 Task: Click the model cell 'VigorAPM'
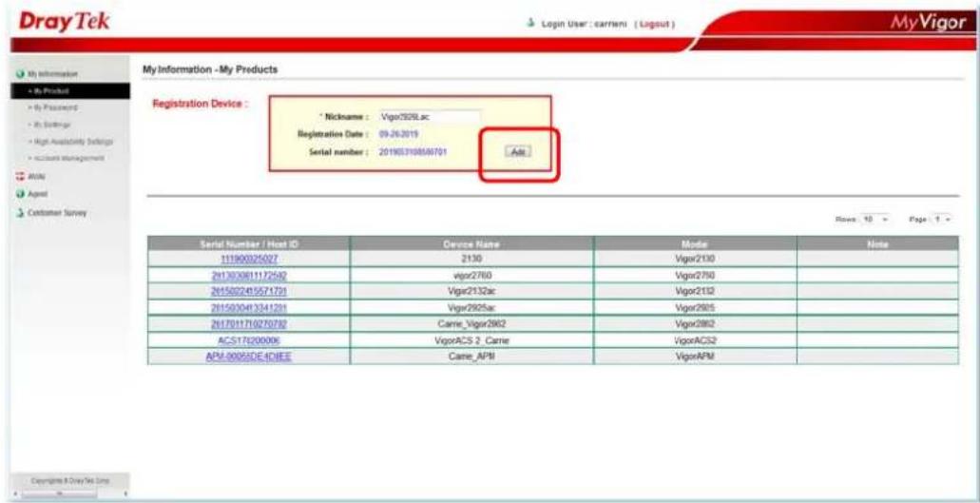coord(695,357)
